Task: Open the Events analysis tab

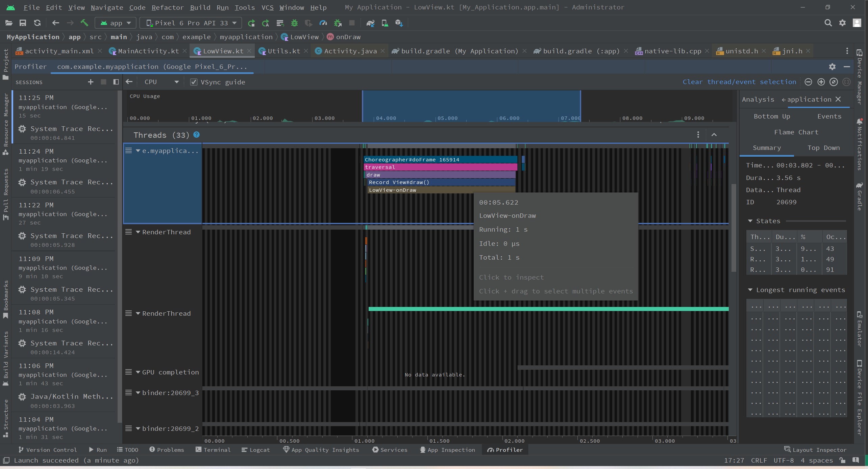Action: [829, 116]
